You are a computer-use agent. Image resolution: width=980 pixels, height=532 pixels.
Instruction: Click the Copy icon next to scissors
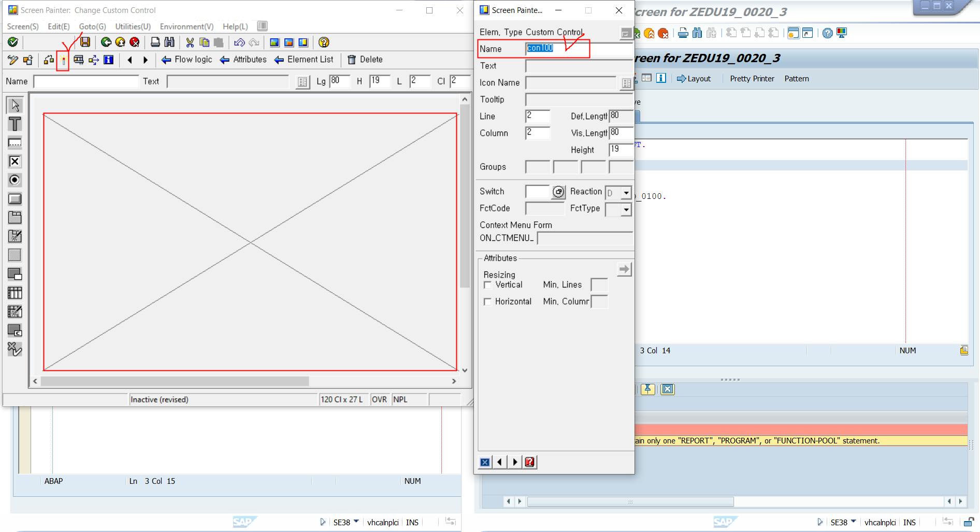pyautogui.click(x=204, y=42)
